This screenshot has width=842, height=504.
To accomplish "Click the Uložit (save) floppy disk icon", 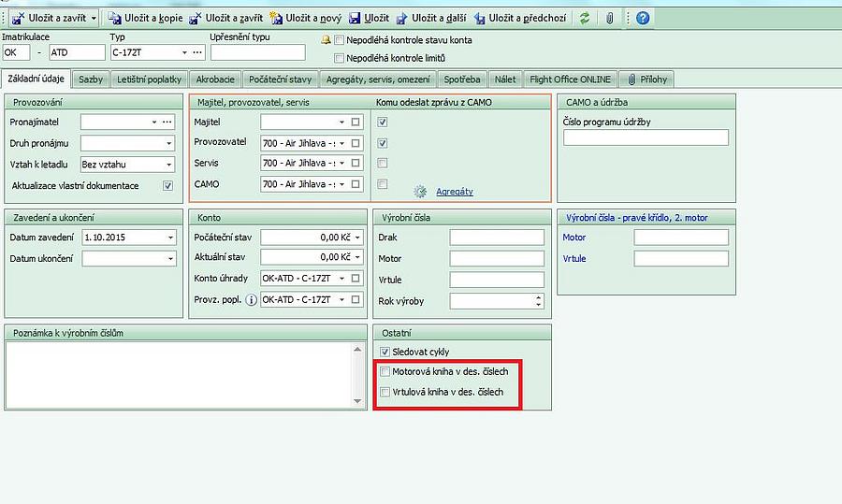I will pos(355,18).
